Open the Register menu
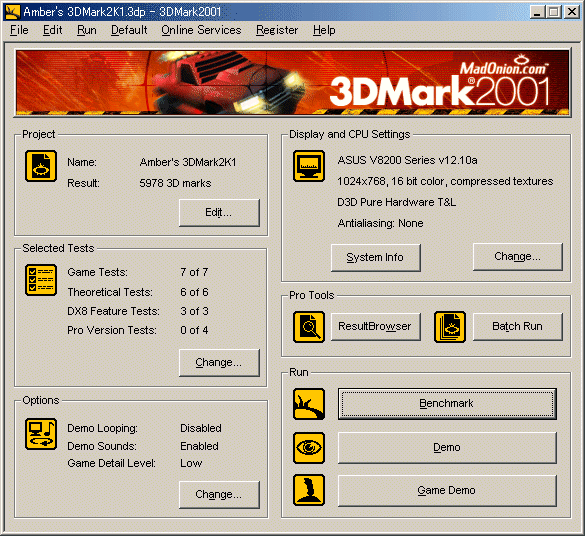 (x=277, y=30)
